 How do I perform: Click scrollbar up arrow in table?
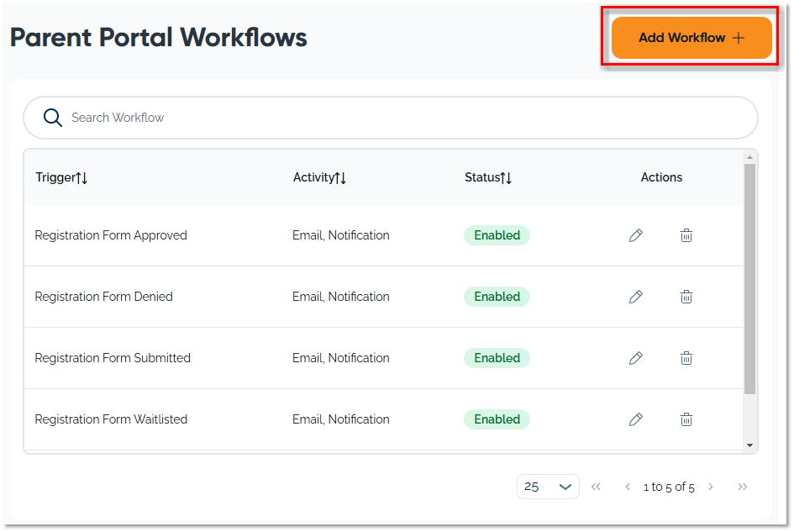[x=750, y=157]
